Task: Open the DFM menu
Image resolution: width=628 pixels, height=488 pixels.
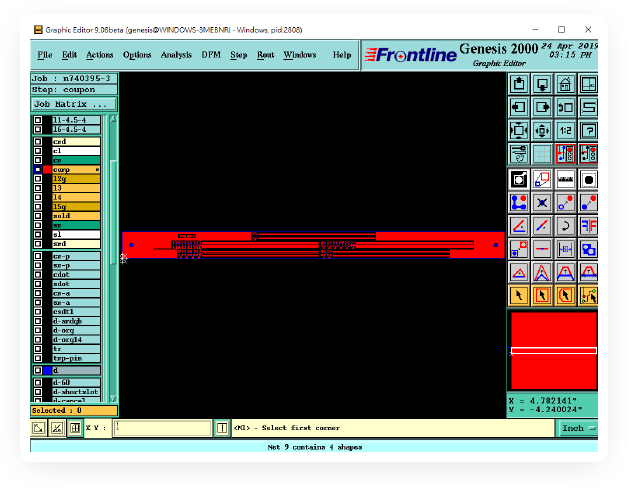Action: (211, 55)
